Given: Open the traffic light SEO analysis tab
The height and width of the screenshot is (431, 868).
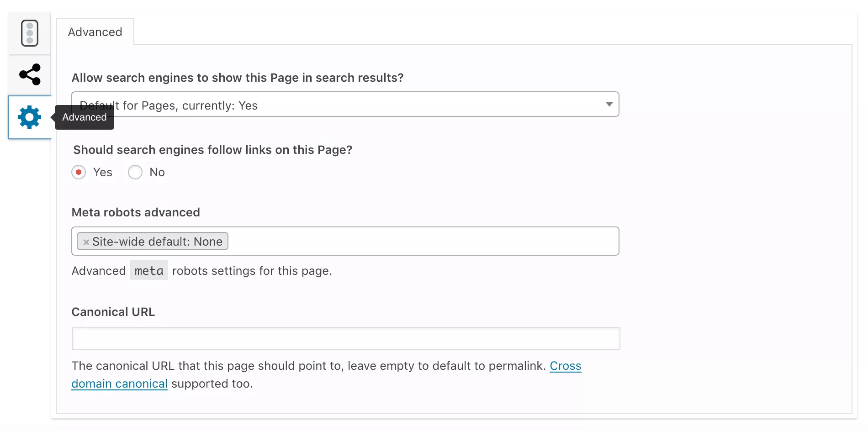Looking at the screenshot, I should point(30,33).
